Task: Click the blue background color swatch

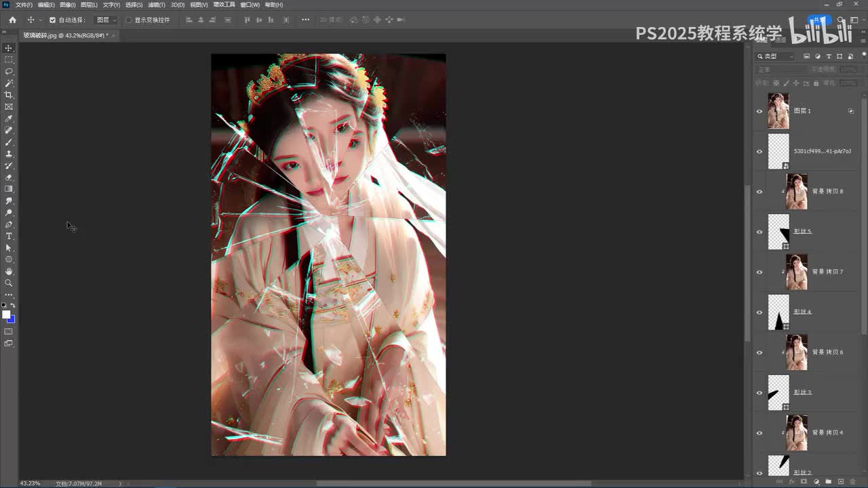Action: pos(12,320)
